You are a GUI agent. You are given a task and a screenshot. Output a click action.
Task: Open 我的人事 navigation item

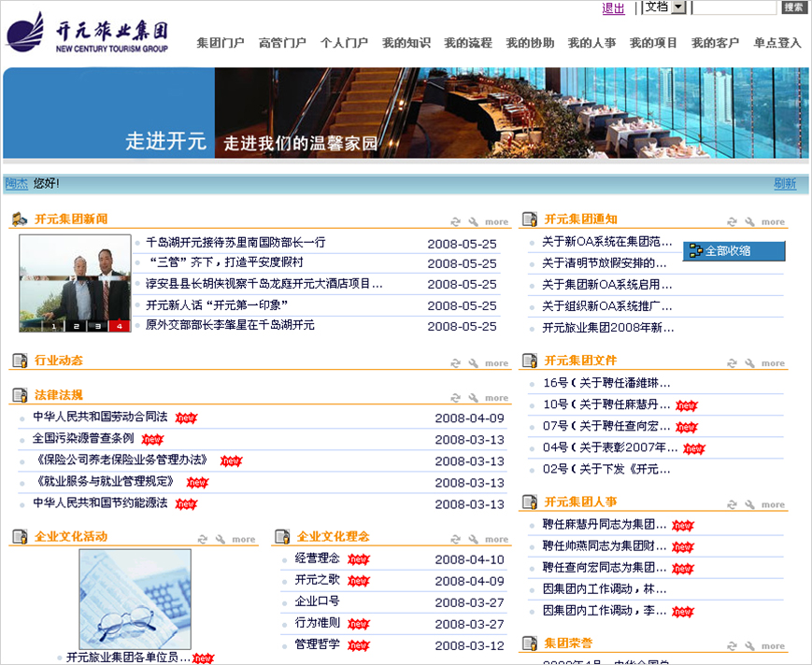coord(591,43)
